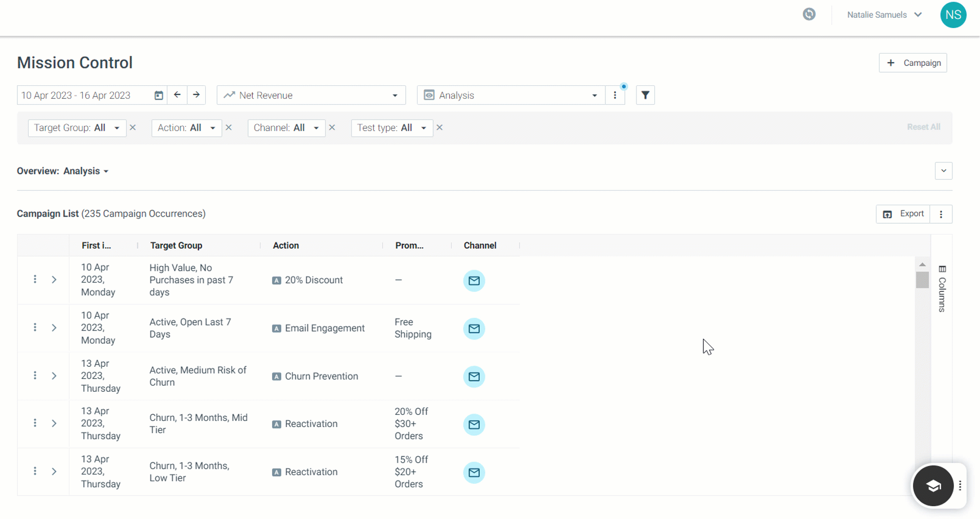Expand the Email Engagement campaign row
Viewport: 980px width, 519px height.
coord(54,328)
